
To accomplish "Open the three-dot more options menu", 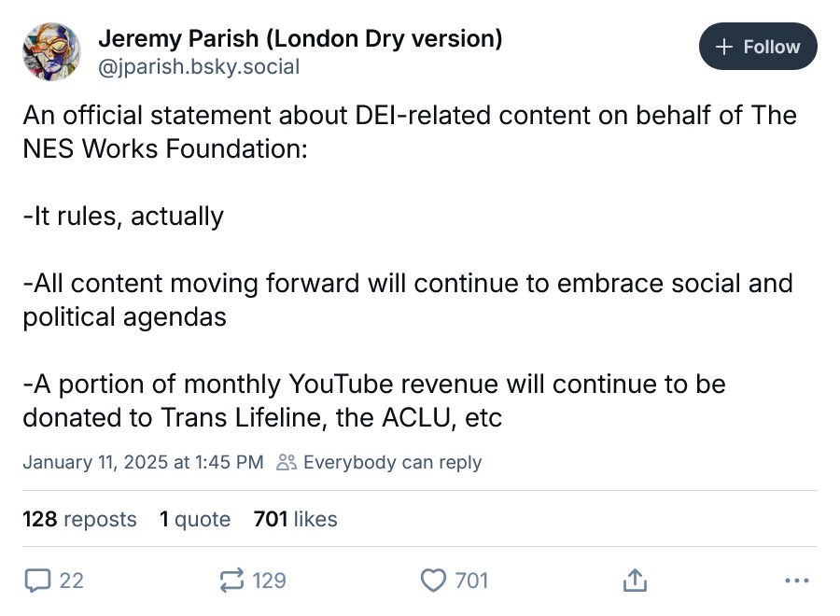I will click(x=797, y=581).
